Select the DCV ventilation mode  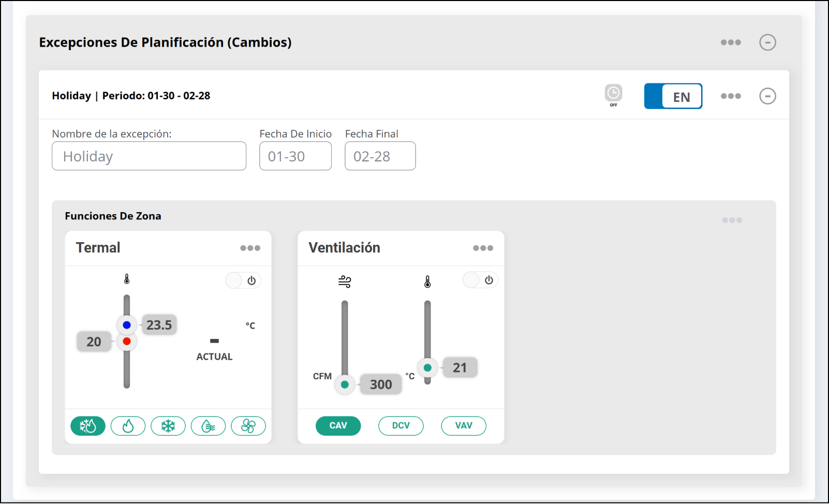[x=401, y=425]
